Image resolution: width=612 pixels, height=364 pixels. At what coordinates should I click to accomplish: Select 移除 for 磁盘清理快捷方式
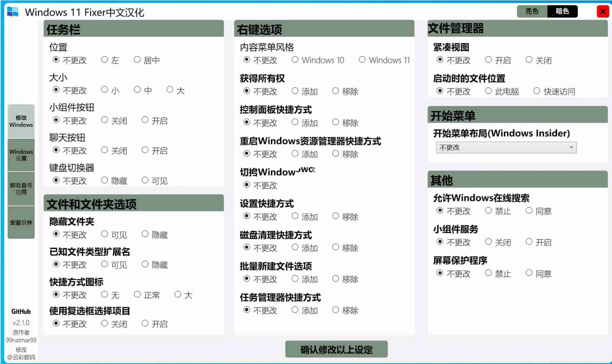click(x=345, y=247)
